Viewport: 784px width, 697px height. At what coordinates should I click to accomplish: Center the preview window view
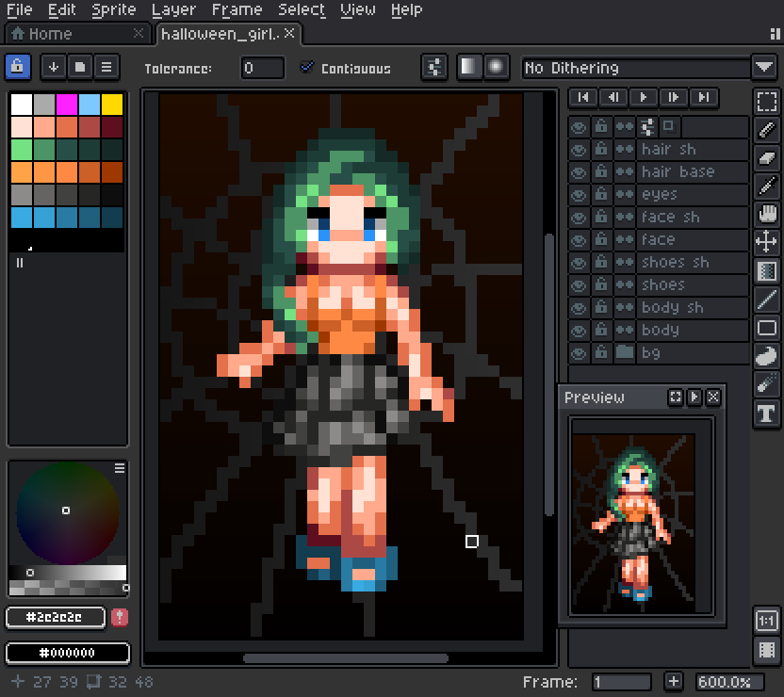click(x=676, y=397)
